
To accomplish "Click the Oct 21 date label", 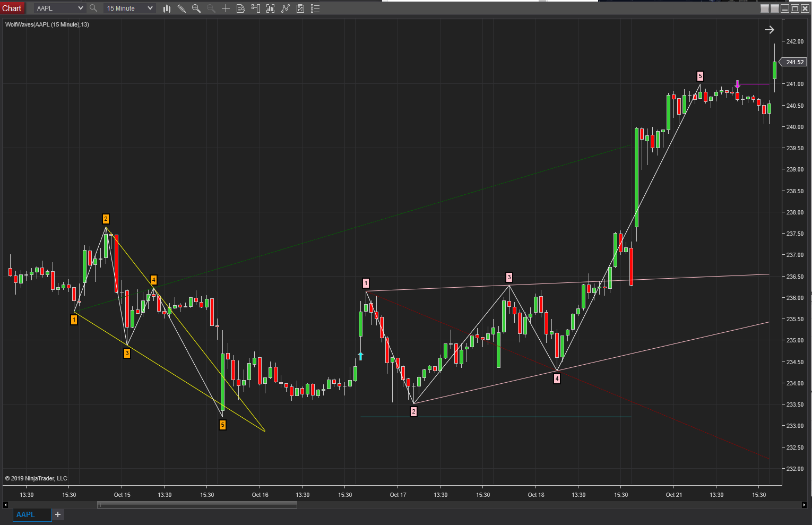I will [674, 495].
